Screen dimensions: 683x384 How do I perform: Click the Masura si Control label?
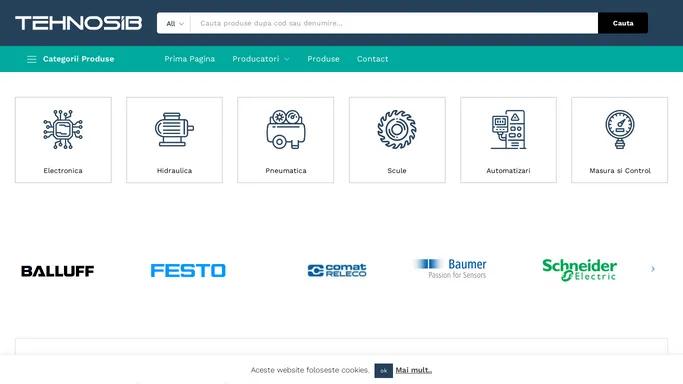[x=620, y=171]
